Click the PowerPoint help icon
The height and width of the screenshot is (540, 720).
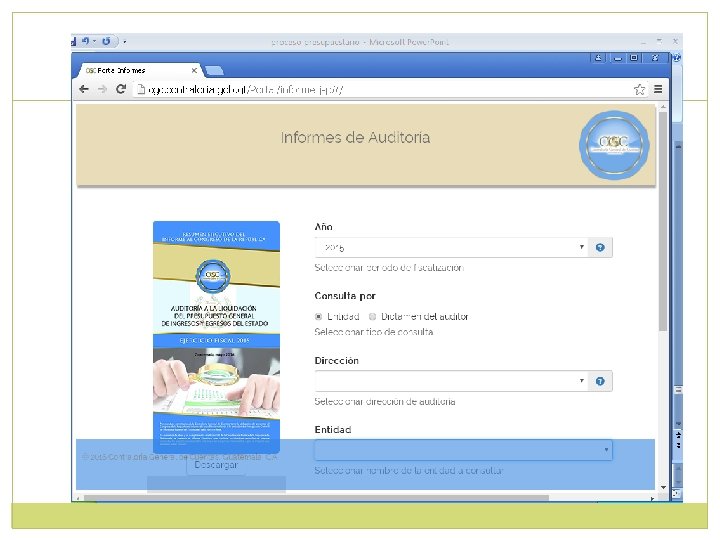click(x=676, y=57)
